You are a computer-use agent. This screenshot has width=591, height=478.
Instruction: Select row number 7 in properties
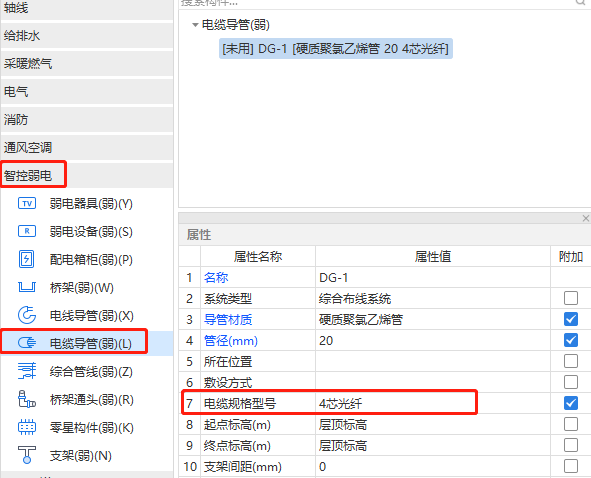pyautogui.click(x=190, y=403)
